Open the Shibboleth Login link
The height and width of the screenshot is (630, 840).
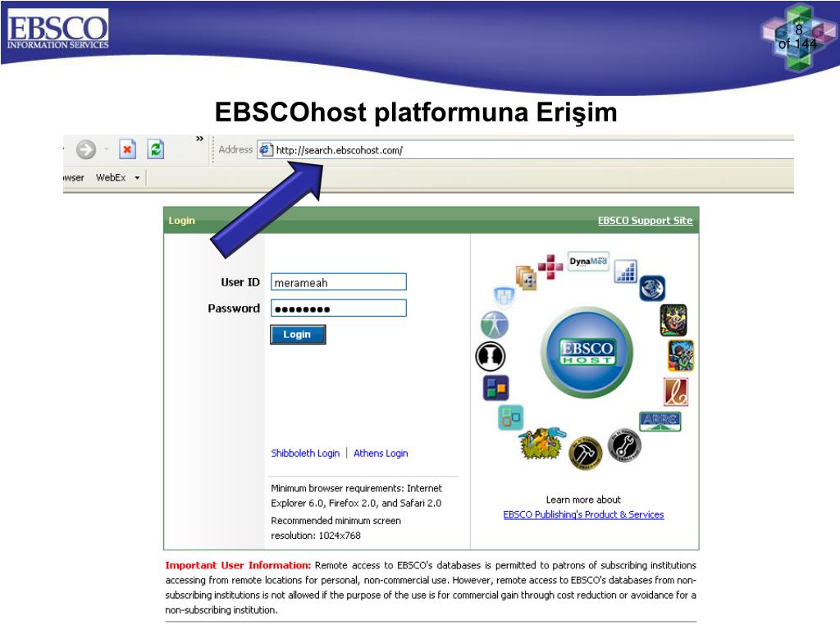click(305, 453)
